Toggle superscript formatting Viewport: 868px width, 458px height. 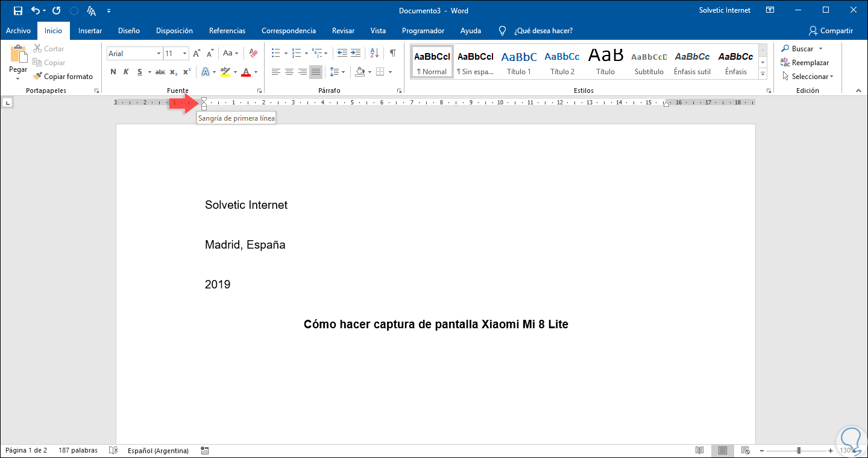pos(187,72)
